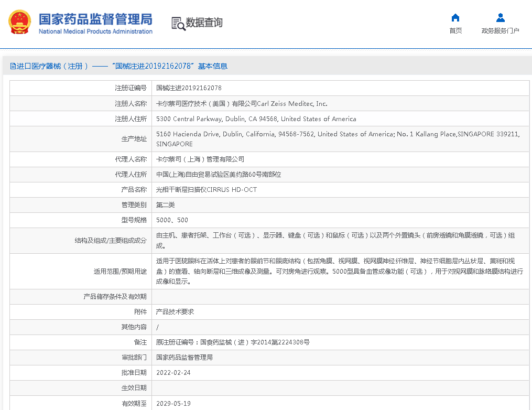The image size is (532, 410).
Task: Click the 政务服务门户 user icon
Action: click(500, 17)
